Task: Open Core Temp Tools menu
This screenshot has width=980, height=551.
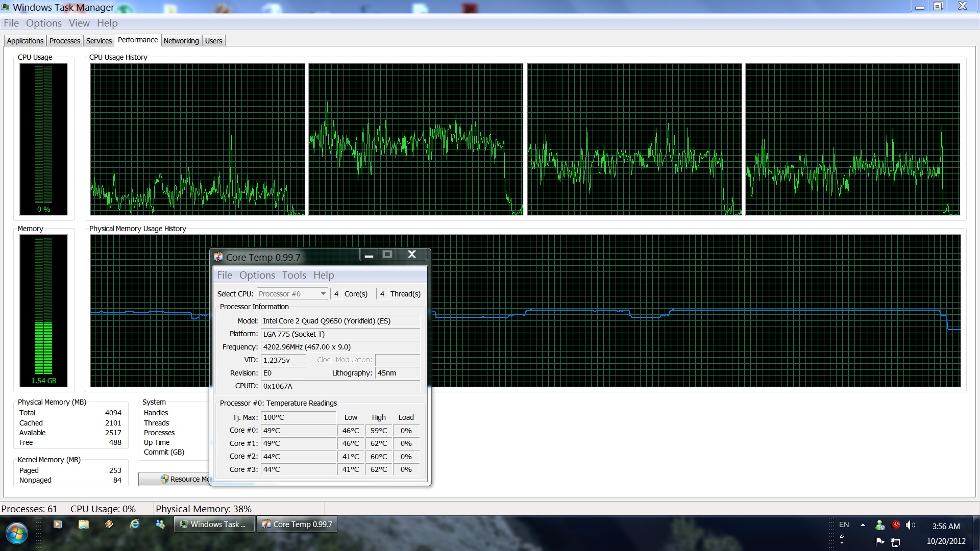Action: point(294,275)
